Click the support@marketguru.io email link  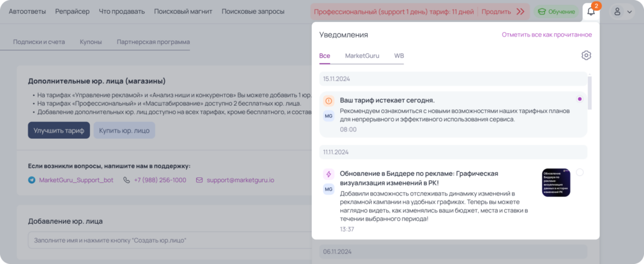[240, 180]
